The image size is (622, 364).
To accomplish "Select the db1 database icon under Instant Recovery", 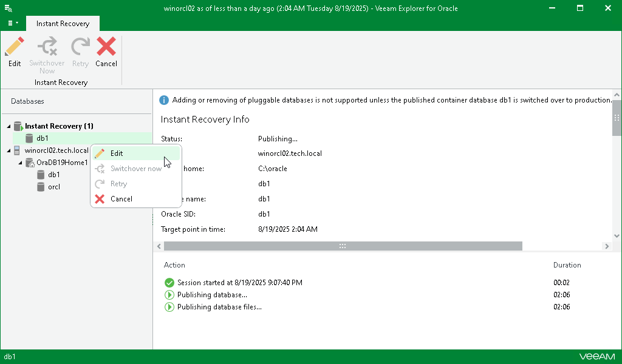I will coord(29,138).
